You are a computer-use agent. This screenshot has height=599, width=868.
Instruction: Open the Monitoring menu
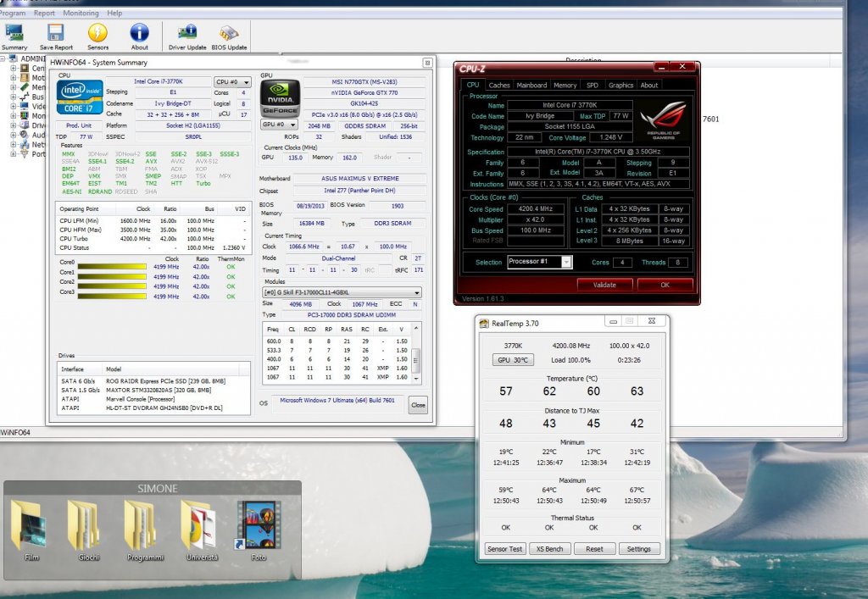tap(81, 13)
